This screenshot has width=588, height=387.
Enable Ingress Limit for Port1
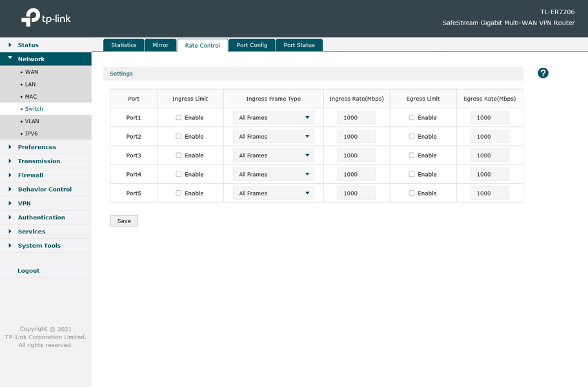coord(179,117)
